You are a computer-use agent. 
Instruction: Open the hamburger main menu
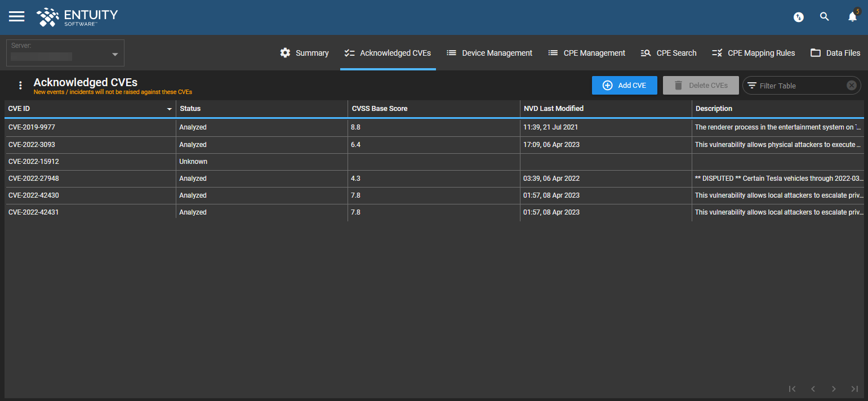(17, 16)
